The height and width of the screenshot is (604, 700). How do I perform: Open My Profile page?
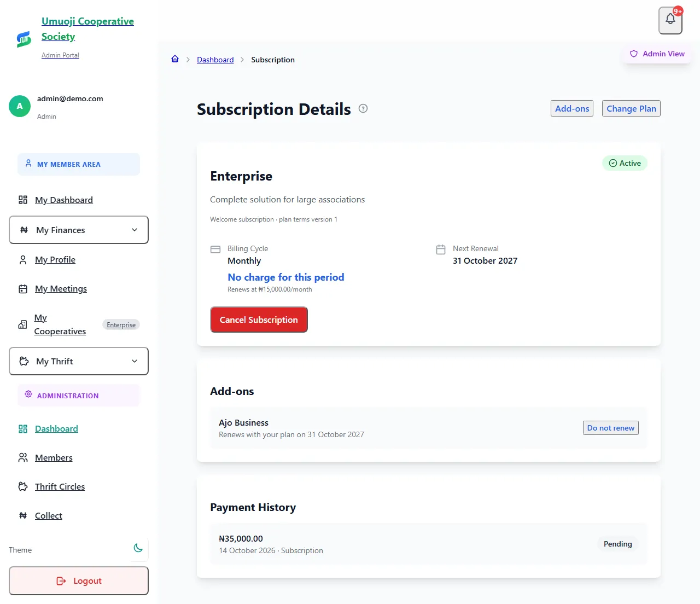point(55,260)
